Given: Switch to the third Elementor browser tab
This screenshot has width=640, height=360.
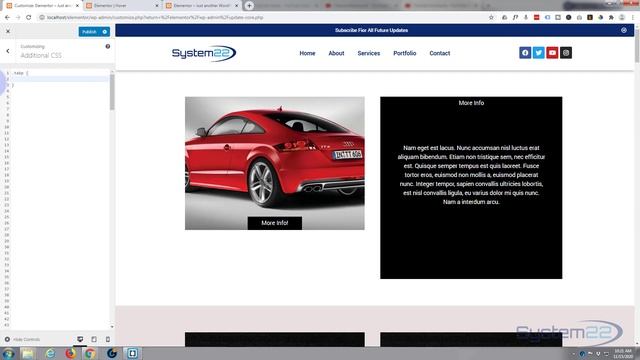Looking at the screenshot, I should (x=202, y=6).
